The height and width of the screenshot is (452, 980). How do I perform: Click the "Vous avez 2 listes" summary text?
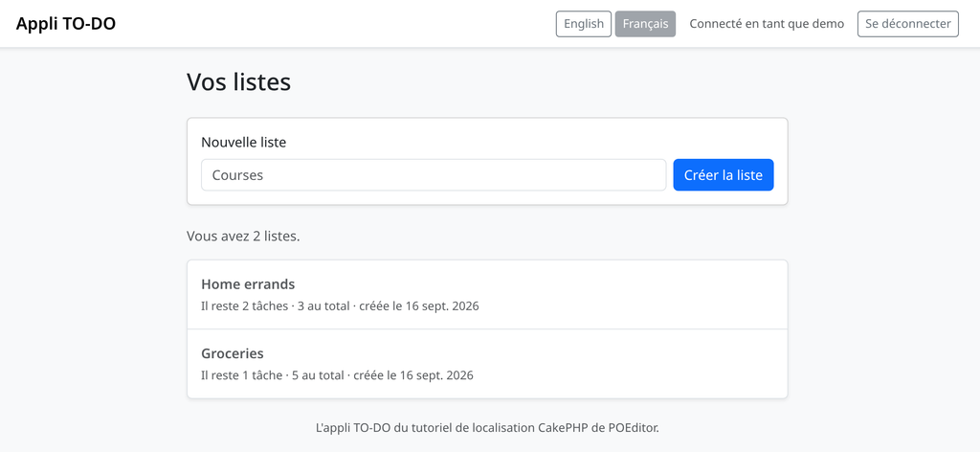tap(243, 237)
